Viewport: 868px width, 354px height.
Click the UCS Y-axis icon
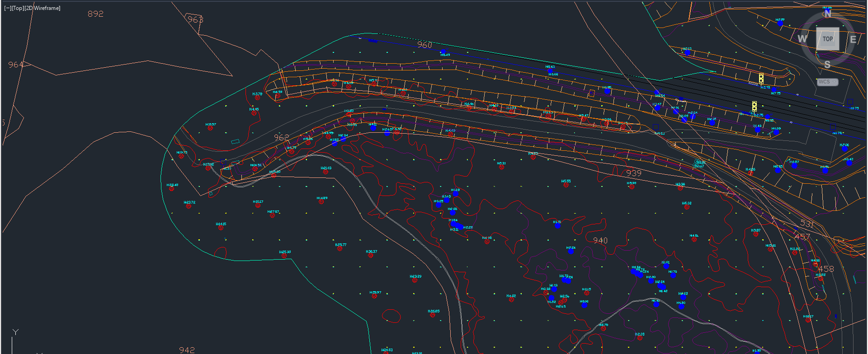[x=15, y=333]
